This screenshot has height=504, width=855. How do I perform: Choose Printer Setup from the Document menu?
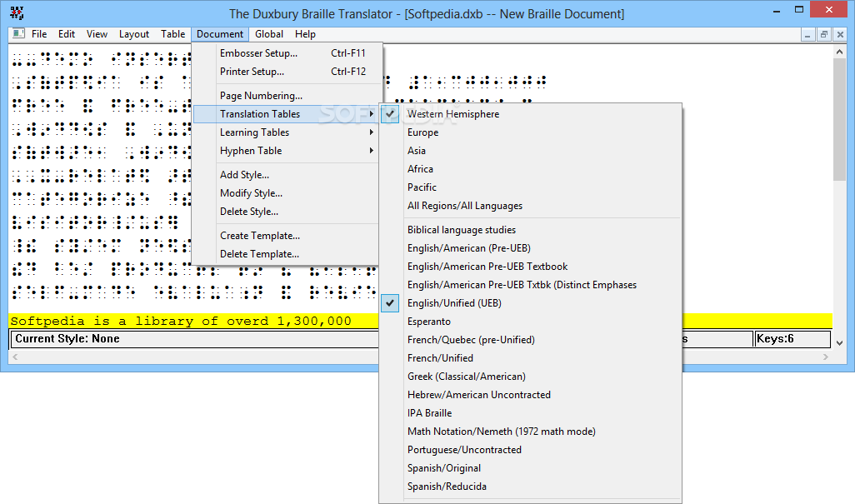[287, 72]
